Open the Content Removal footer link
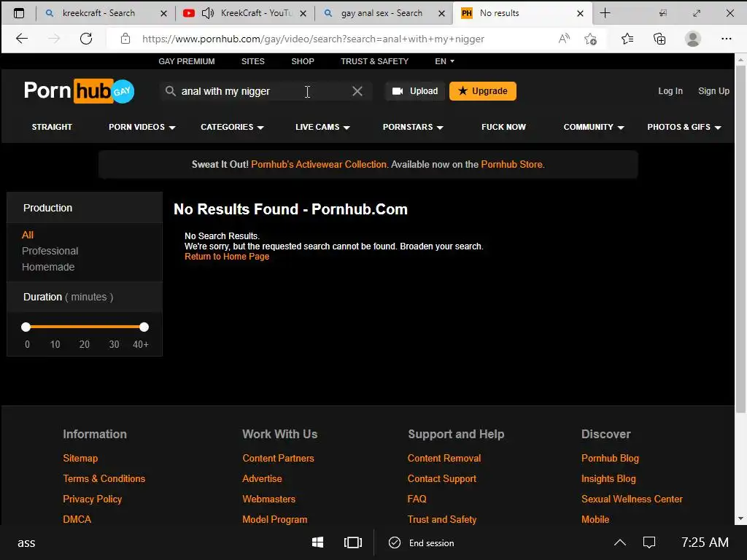This screenshot has width=747, height=560. [444, 458]
